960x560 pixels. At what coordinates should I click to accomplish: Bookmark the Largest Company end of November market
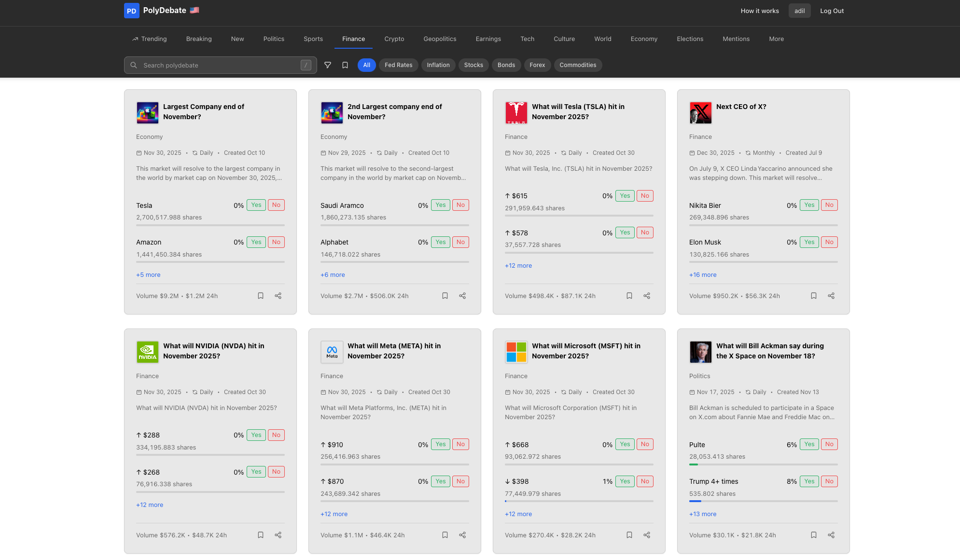pyautogui.click(x=261, y=296)
